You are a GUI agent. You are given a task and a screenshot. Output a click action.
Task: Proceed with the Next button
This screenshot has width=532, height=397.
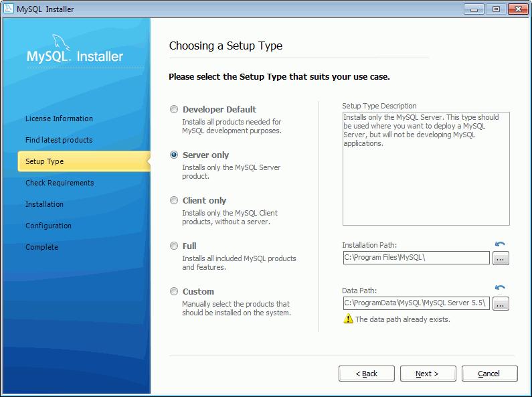pyautogui.click(x=428, y=374)
